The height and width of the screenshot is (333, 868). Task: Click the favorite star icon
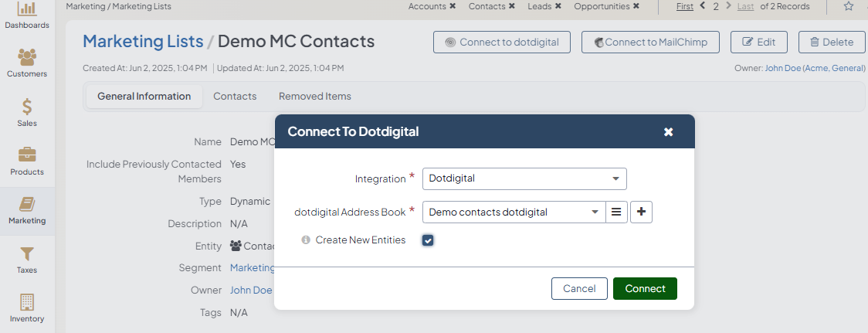point(849,6)
